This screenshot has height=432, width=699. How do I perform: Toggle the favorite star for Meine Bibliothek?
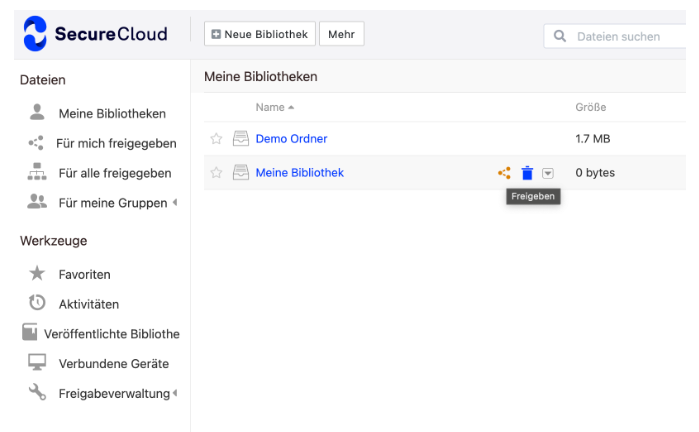point(216,173)
